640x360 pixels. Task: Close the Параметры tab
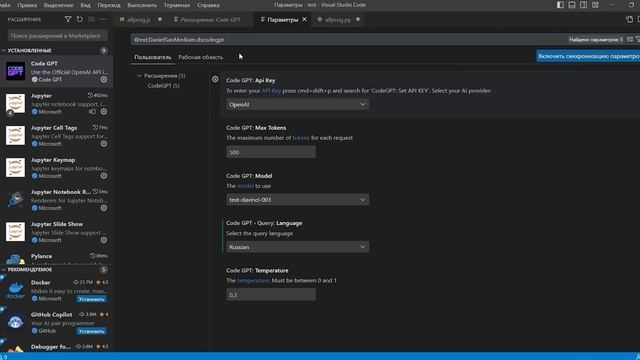[304, 19]
